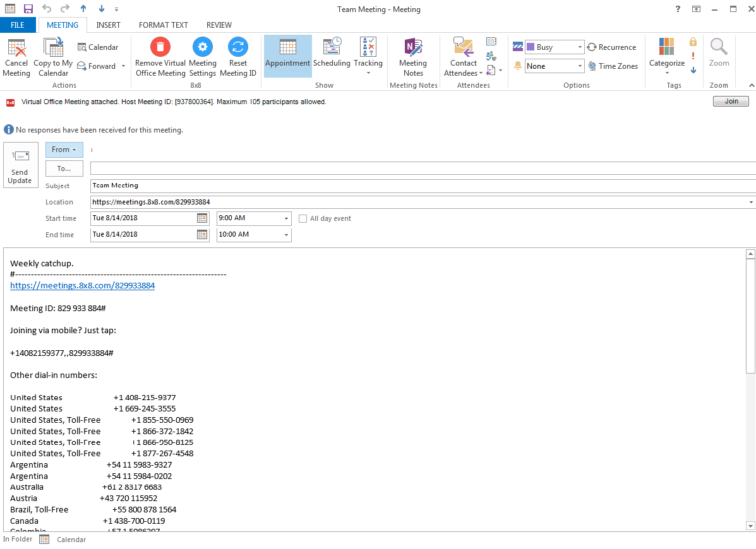Expand the Location dropdown arrow
This screenshot has width=756, height=549.
[751, 203]
